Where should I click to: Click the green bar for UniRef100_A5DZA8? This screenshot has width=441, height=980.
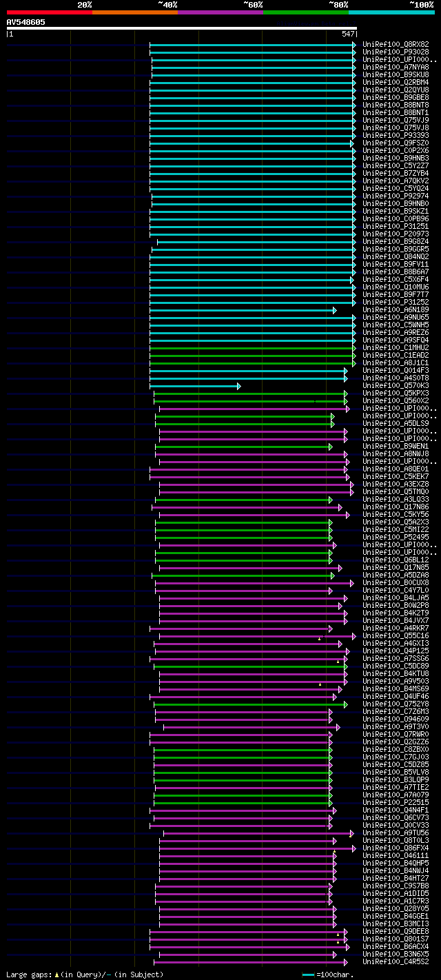click(x=243, y=575)
